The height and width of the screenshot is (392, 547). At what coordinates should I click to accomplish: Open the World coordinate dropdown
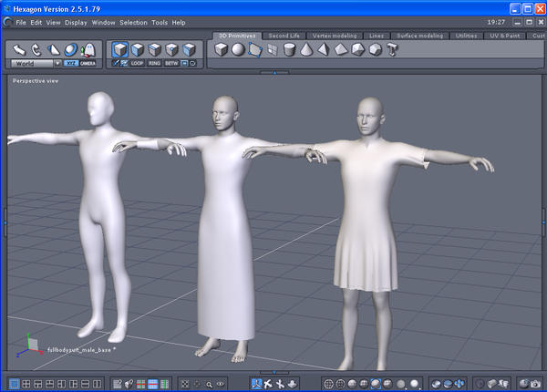coord(36,64)
